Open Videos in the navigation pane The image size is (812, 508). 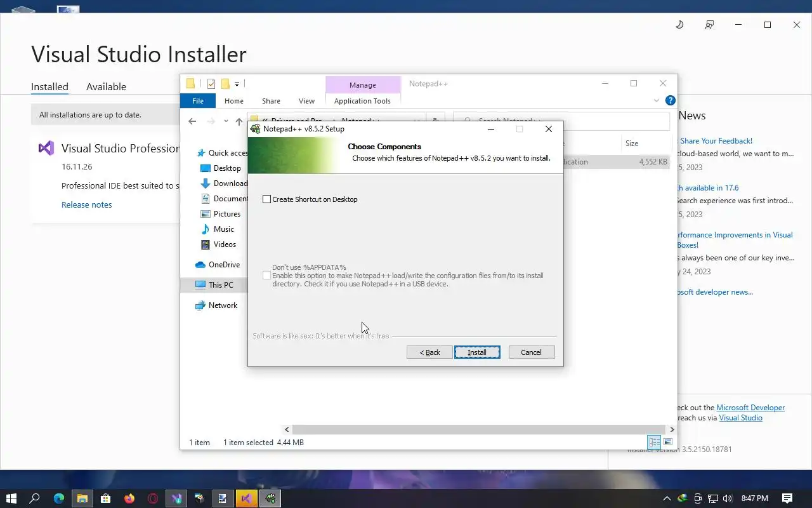pyautogui.click(x=219, y=244)
